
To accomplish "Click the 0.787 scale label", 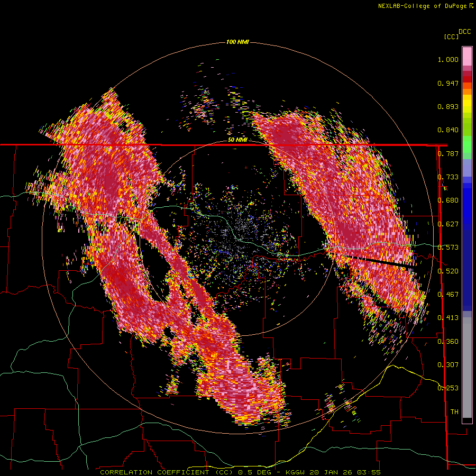I will click(x=448, y=153).
